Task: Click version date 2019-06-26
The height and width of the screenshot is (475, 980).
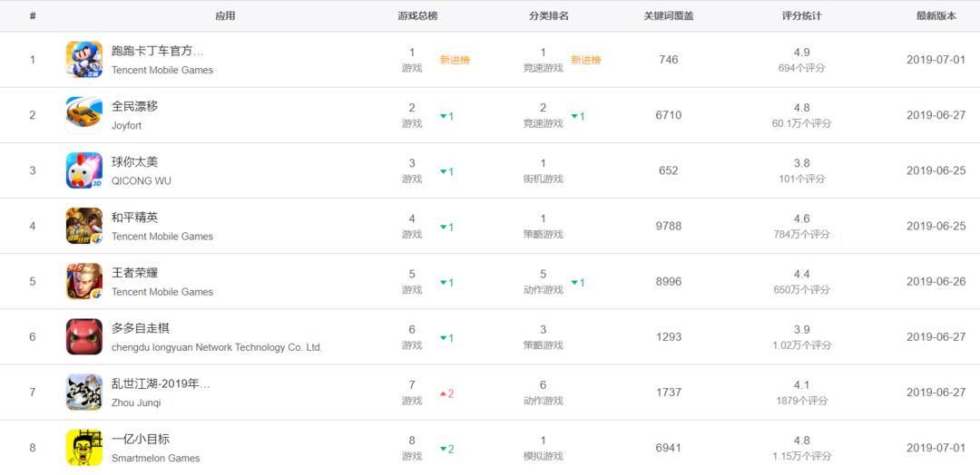Action: (x=936, y=282)
